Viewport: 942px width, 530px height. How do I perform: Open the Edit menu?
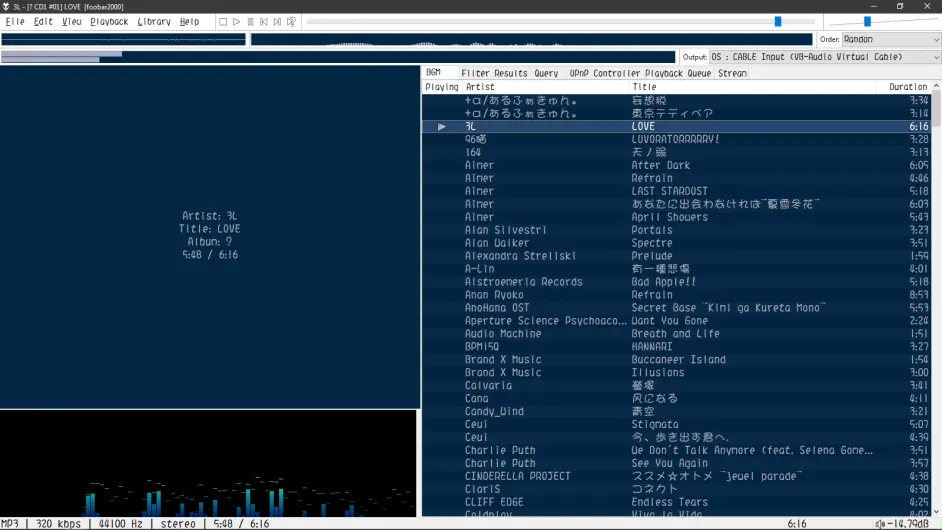tap(43, 22)
